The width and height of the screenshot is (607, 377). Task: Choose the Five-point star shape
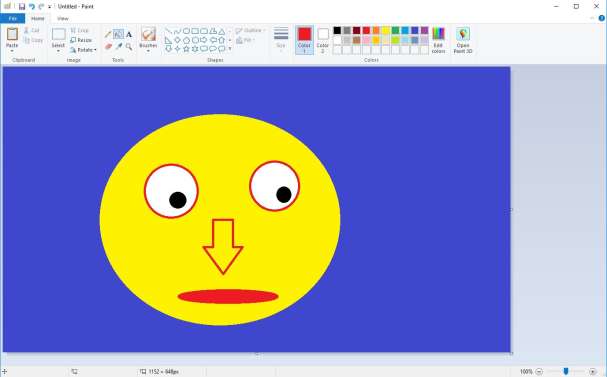[x=186, y=49]
